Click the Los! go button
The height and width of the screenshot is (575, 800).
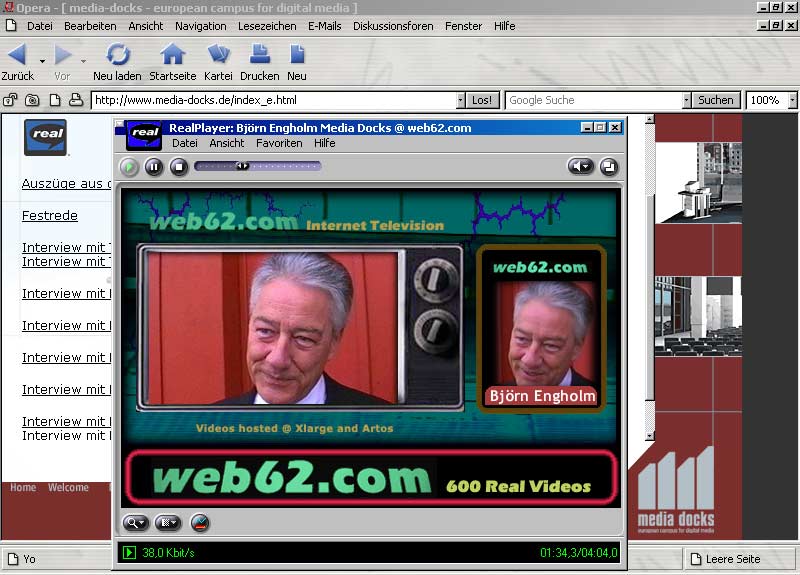point(482,100)
